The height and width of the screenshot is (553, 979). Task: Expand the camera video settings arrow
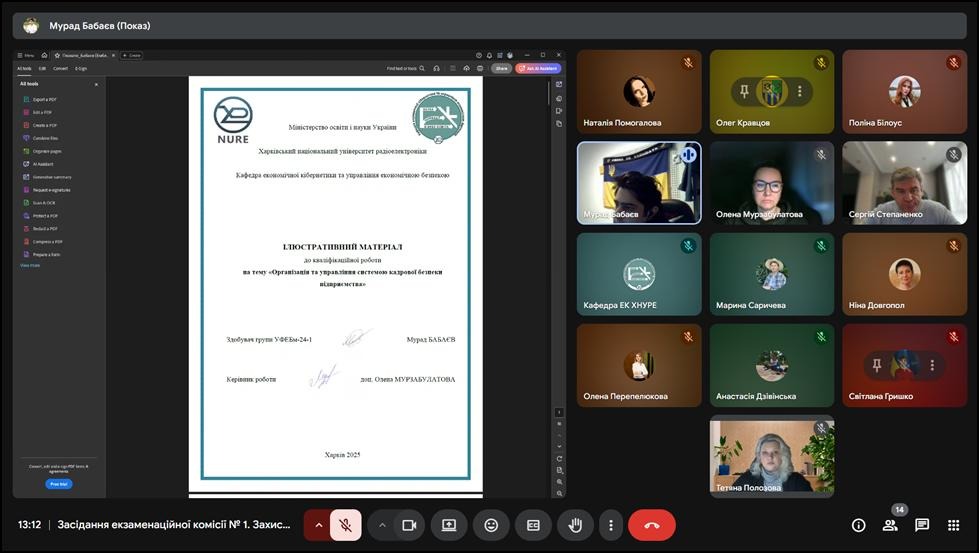[x=382, y=525]
